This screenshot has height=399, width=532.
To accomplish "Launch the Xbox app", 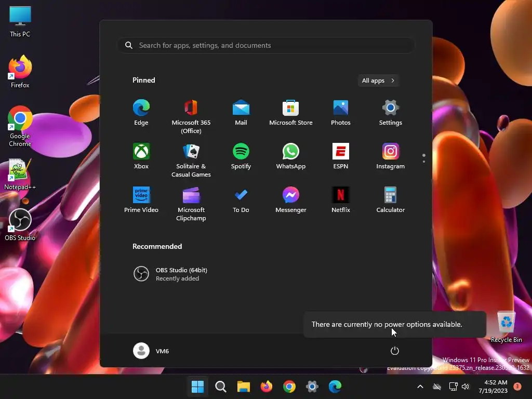I will click(x=141, y=156).
